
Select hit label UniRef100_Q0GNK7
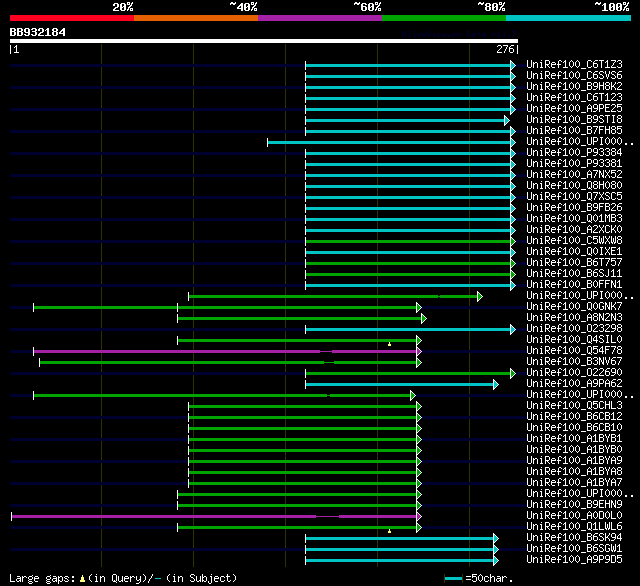[574, 306]
